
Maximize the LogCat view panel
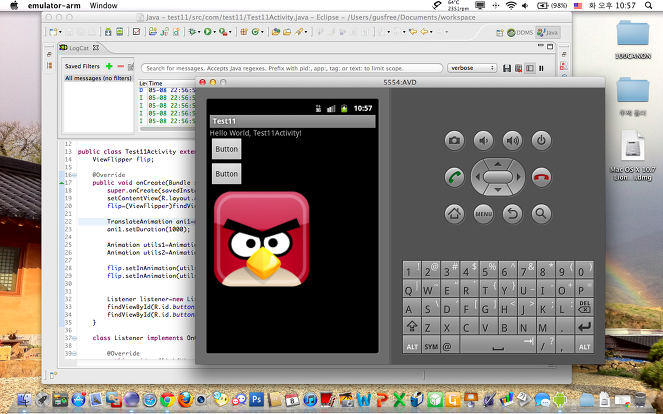(550, 47)
